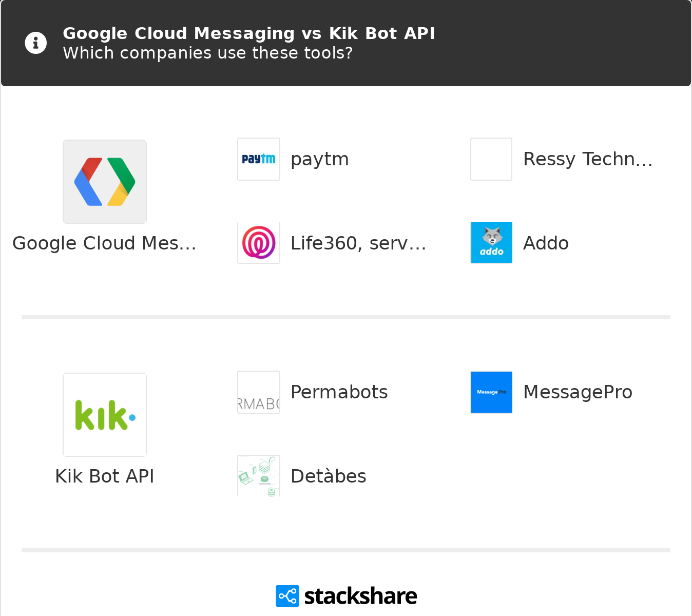Viewport: 692px width, 616px height.
Task: Follow the Ressy Techn… company link
Action: [x=588, y=159]
